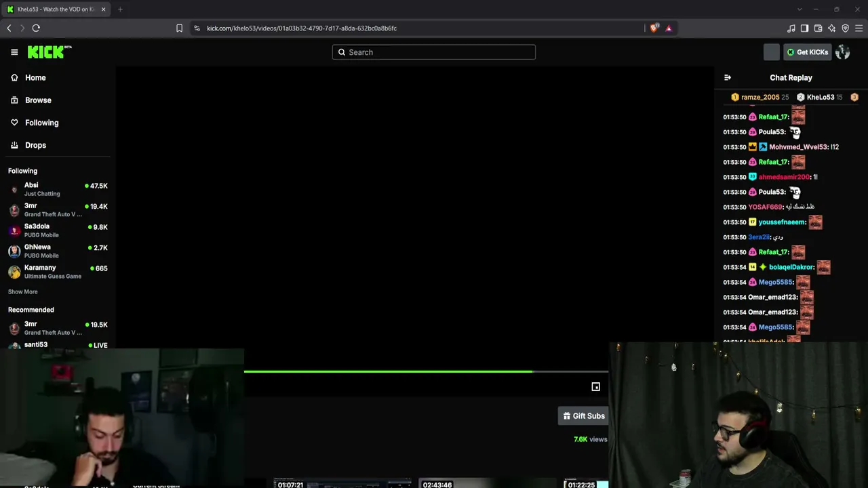
Task: Click the Following heart icon
Action: coord(14,123)
